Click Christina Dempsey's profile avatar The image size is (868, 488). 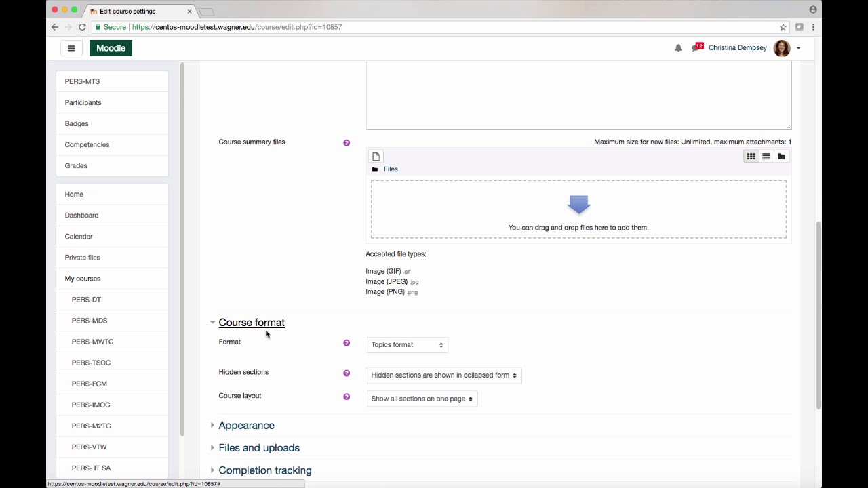tap(782, 48)
